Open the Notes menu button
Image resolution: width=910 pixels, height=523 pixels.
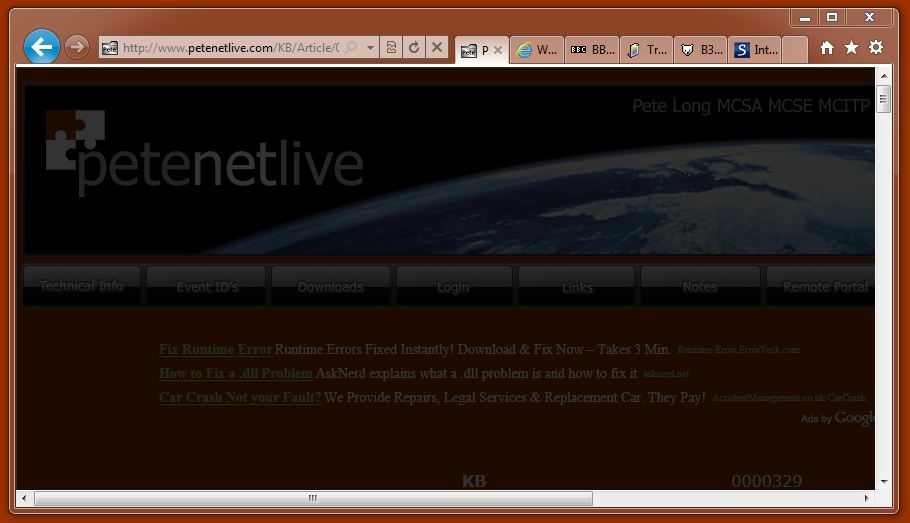click(x=700, y=286)
